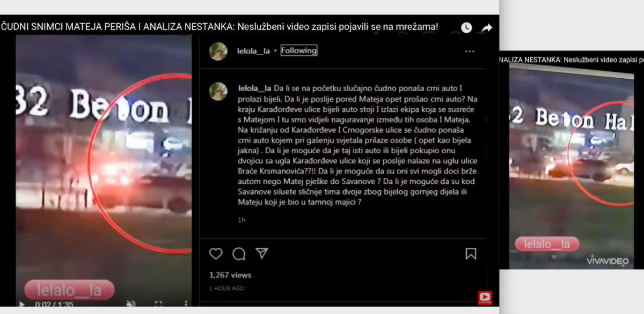Click the lelola__la avatar in header
This screenshot has width=644, height=314.
pos(218,51)
